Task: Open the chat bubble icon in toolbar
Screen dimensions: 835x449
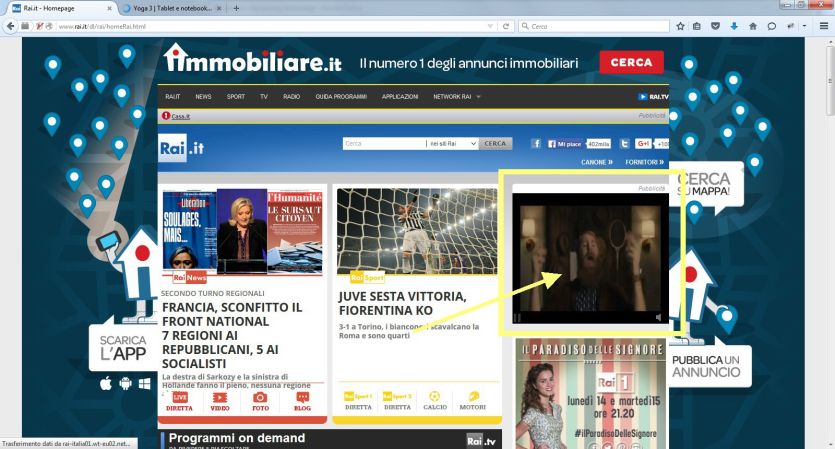Action: coord(771,26)
